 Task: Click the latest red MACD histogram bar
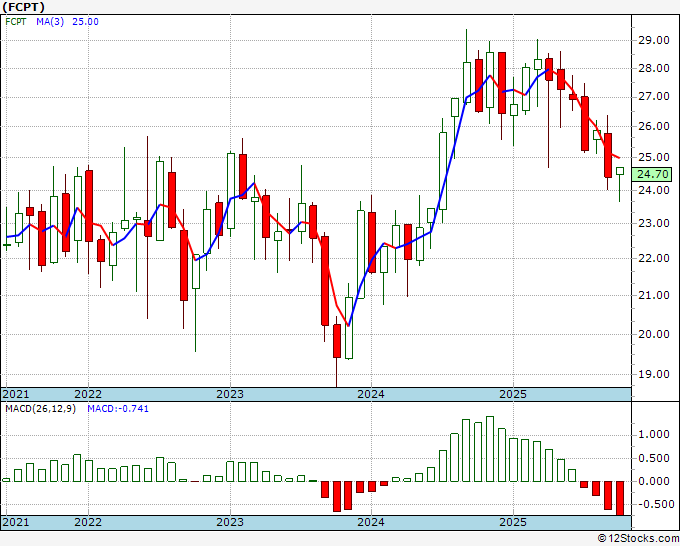(x=620, y=498)
